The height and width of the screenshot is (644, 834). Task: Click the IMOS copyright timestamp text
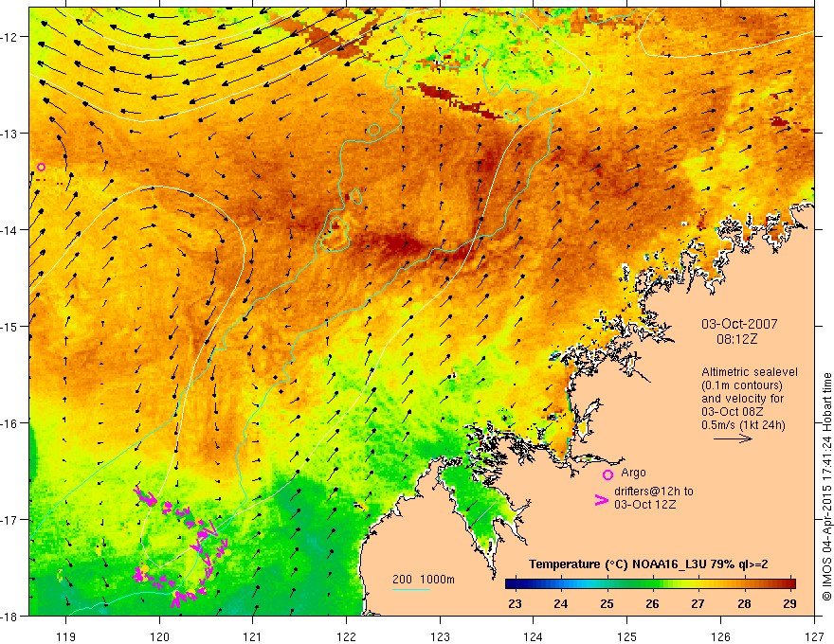[x=826, y=488]
